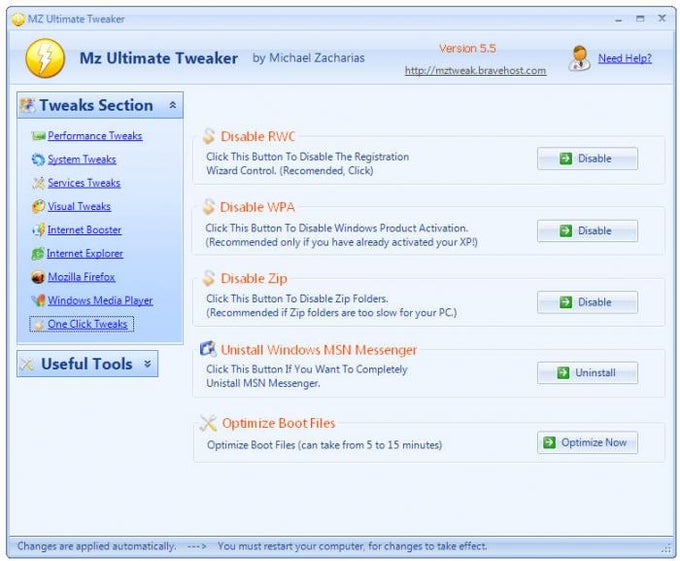Collapse the Tweaks Section panel chevron
Viewport: 680px width, 561px height.
tap(173, 105)
